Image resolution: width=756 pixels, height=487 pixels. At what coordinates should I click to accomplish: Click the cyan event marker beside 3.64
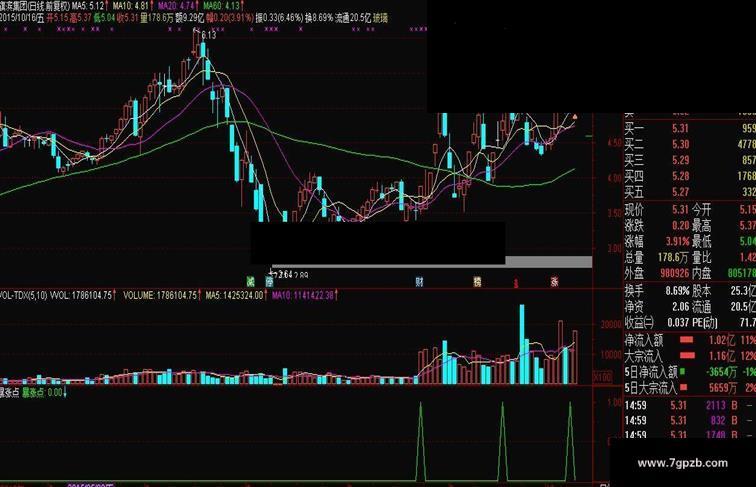coord(269,281)
